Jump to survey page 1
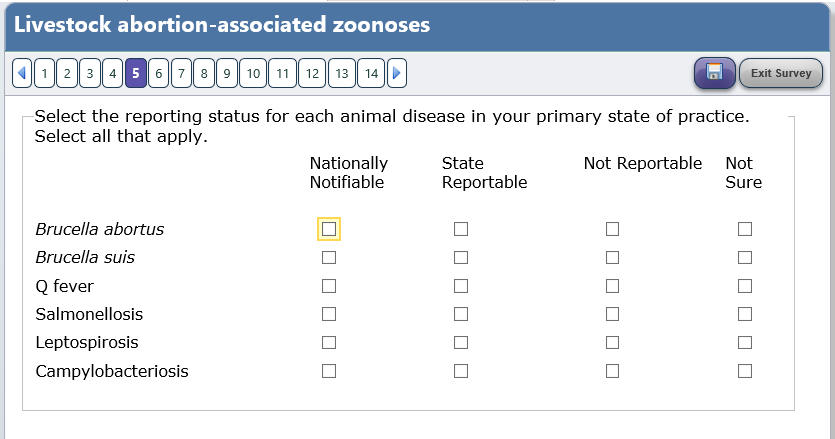The height and width of the screenshot is (439, 835). tap(44, 73)
